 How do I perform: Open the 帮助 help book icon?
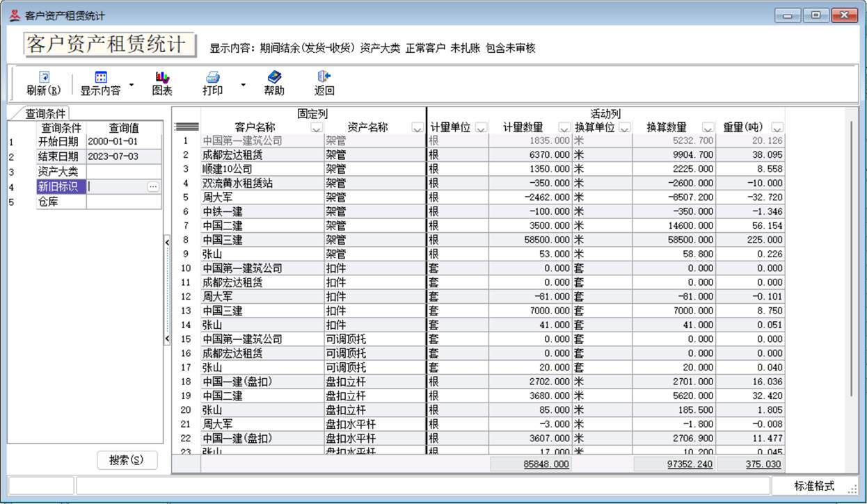[x=274, y=78]
